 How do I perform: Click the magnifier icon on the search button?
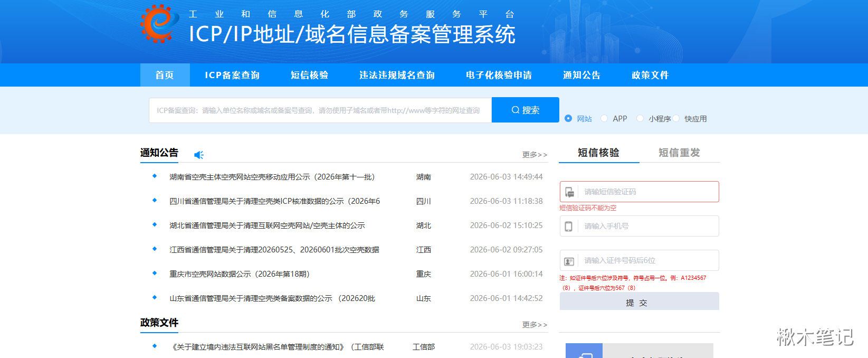pos(516,110)
